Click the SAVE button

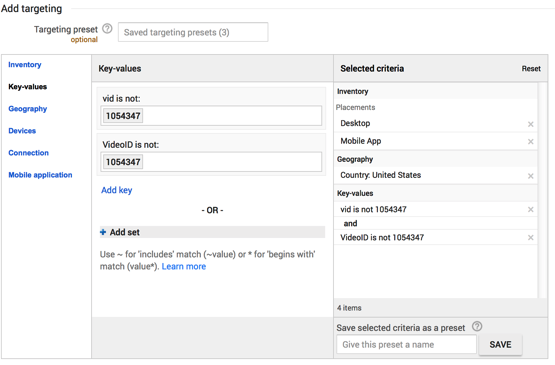(x=500, y=344)
